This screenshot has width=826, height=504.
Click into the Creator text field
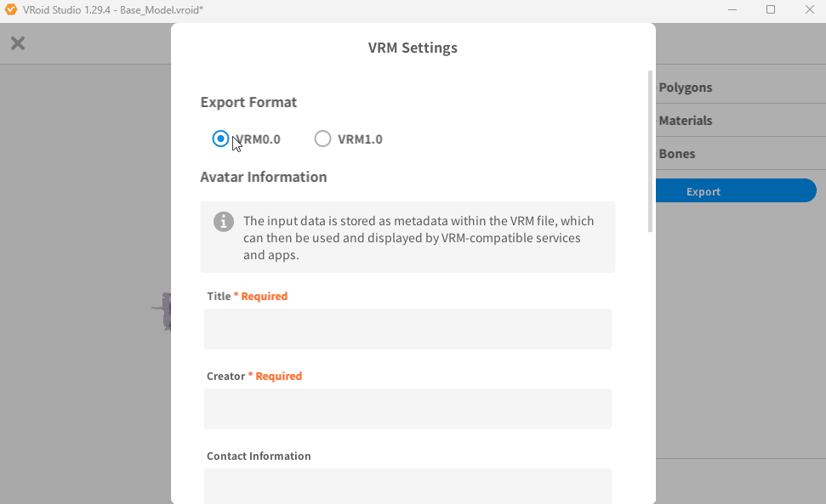407,409
